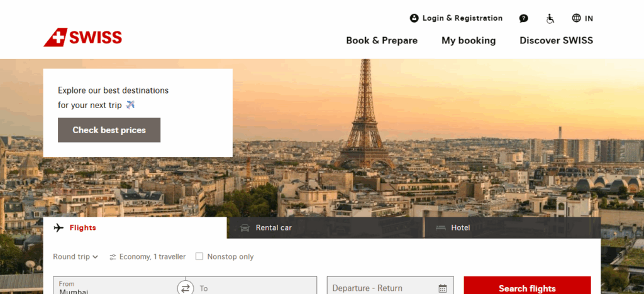Open the Discover SWISS menu
The width and height of the screenshot is (644, 294).
click(x=556, y=40)
